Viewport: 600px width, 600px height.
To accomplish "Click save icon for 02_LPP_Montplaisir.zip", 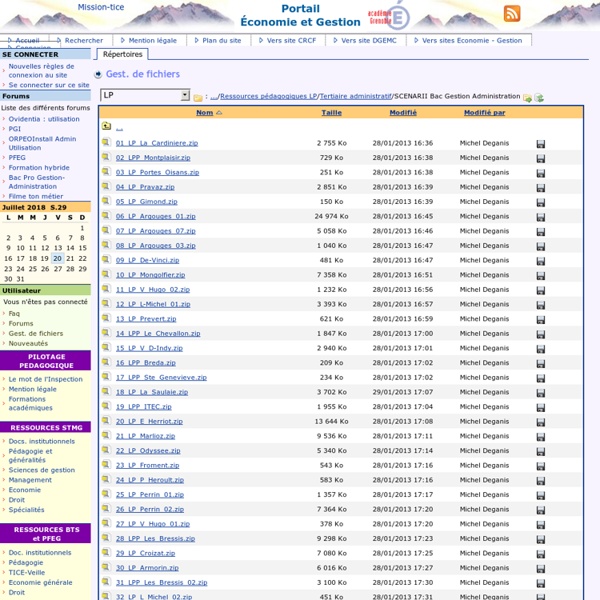I will coord(540,158).
